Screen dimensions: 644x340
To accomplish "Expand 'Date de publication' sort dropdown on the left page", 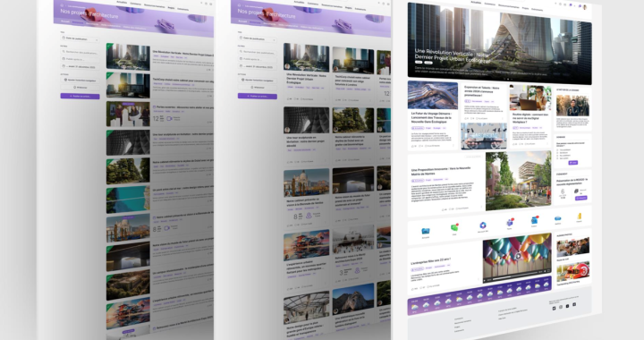I will [80, 39].
